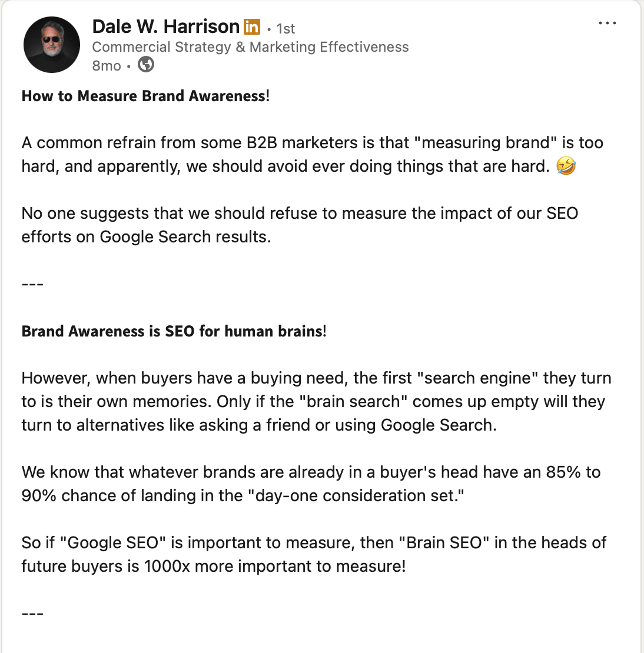Open the Dale W. Harrison name link

tap(165, 26)
